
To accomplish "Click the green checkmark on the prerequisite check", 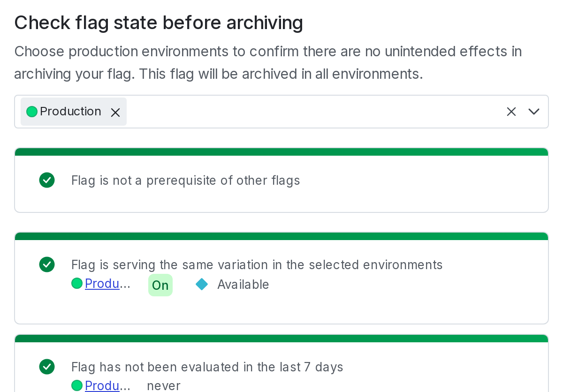I will [47, 180].
